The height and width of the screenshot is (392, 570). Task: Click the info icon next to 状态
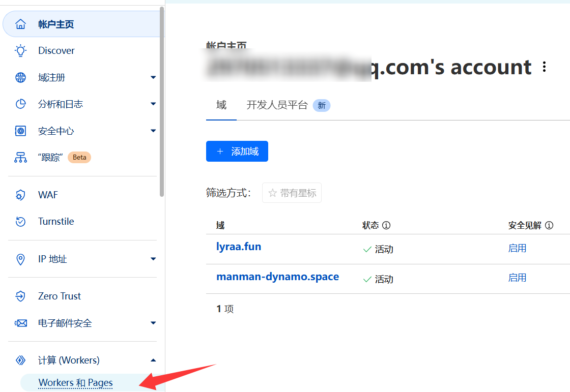pyautogui.click(x=386, y=225)
